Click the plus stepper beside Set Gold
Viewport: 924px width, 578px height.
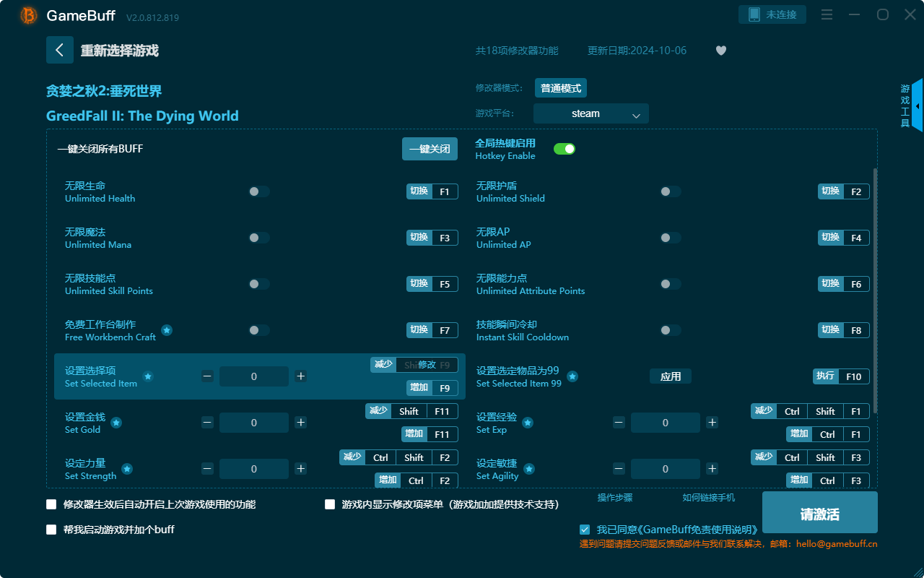coord(300,422)
